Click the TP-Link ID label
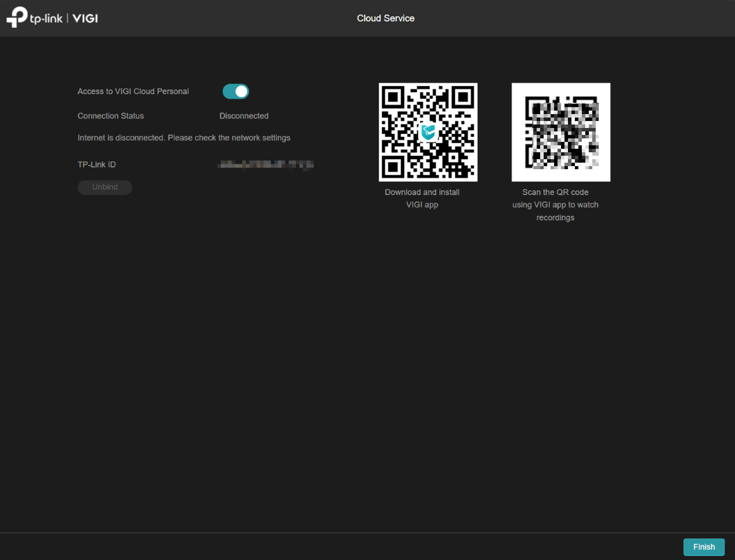The image size is (735, 560). click(97, 164)
